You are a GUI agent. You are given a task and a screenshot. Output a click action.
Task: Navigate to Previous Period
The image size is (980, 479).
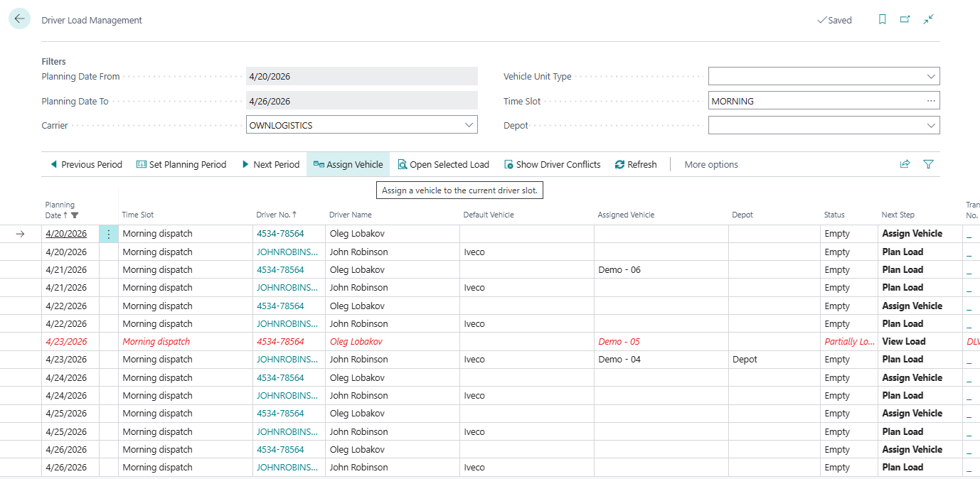(85, 163)
